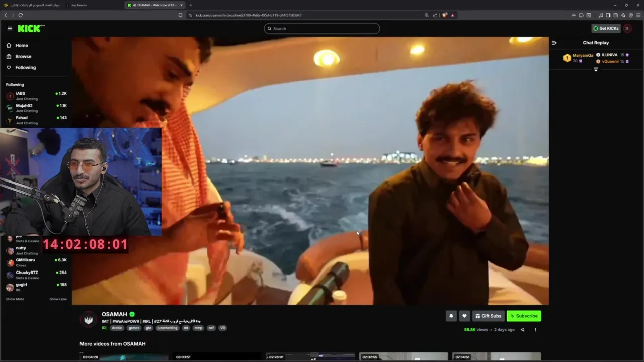Select the VR tag
This screenshot has height=362, width=644.
222,328
